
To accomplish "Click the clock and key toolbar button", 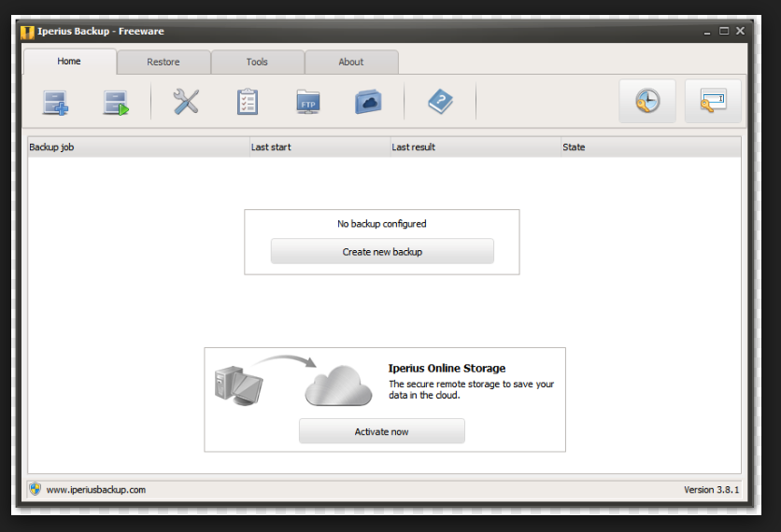I will (x=646, y=102).
